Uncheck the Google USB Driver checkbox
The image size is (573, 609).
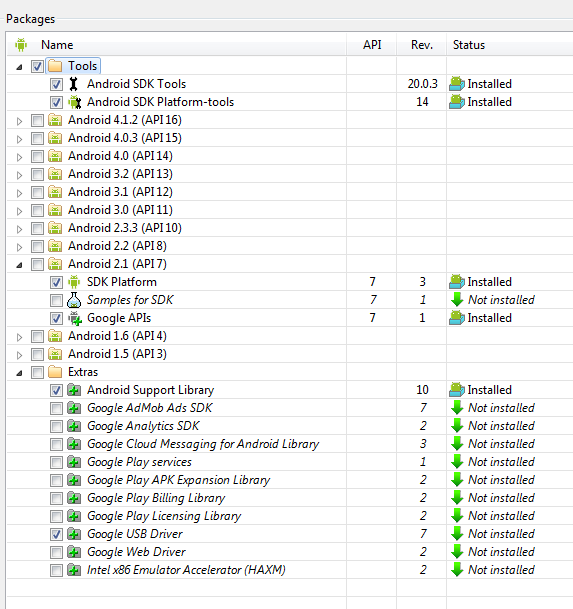pos(56,534)
